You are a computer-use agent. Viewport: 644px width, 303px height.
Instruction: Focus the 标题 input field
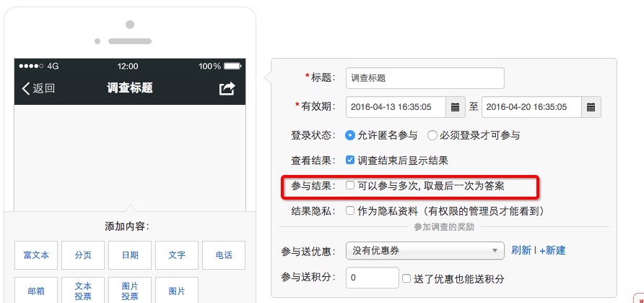coord(425,78)
